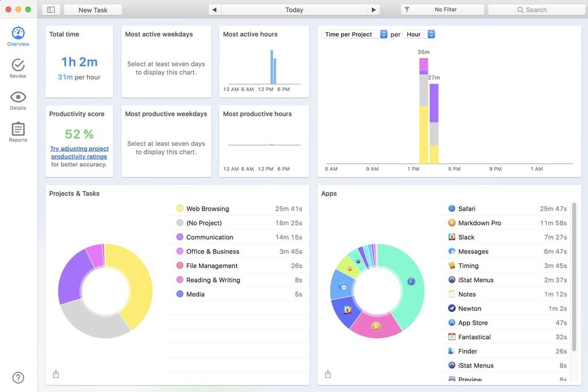This screenshot has height=392, width=588.
Task: Open the Review section icon
Action: pos(18,65)
